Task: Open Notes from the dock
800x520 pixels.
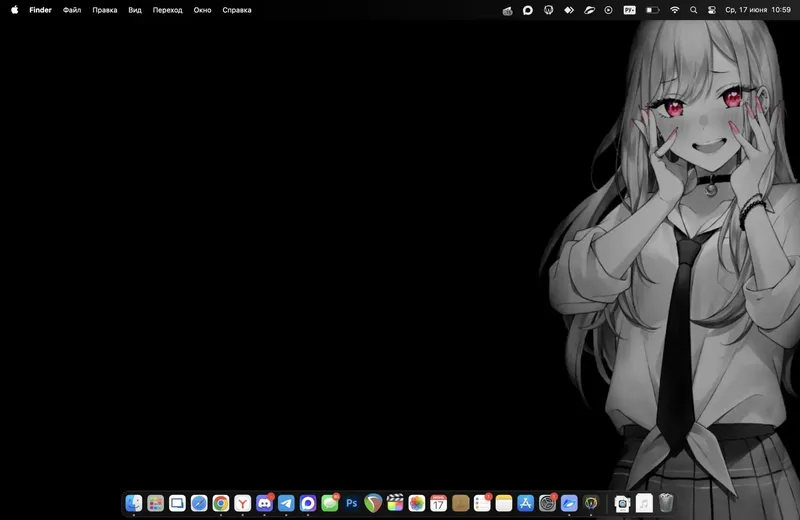Action: pos(504,503)
